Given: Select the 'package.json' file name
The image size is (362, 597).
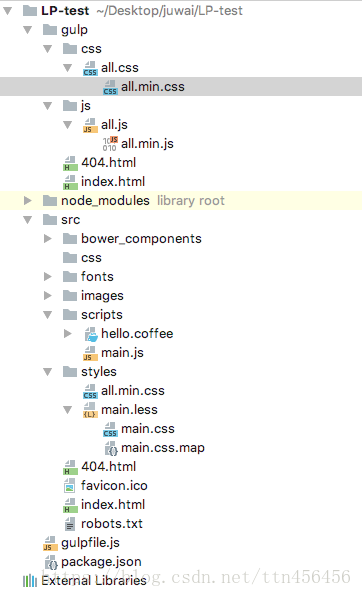Looking at the screenshot, I should tap(101, 563).
